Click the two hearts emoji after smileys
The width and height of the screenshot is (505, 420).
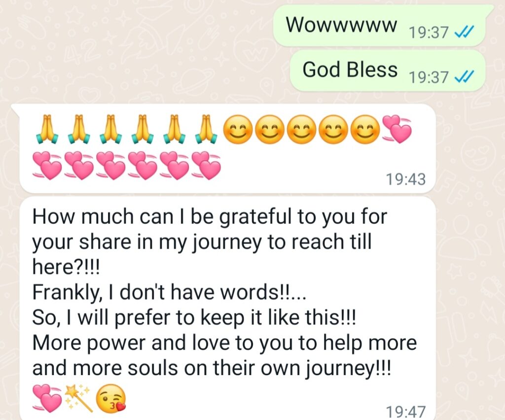point(397,129)
